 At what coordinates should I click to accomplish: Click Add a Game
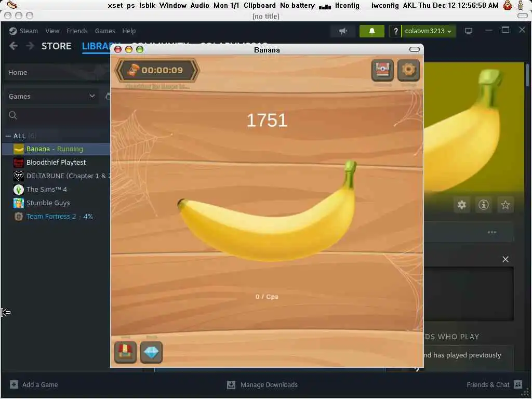(x=34, y=385)
